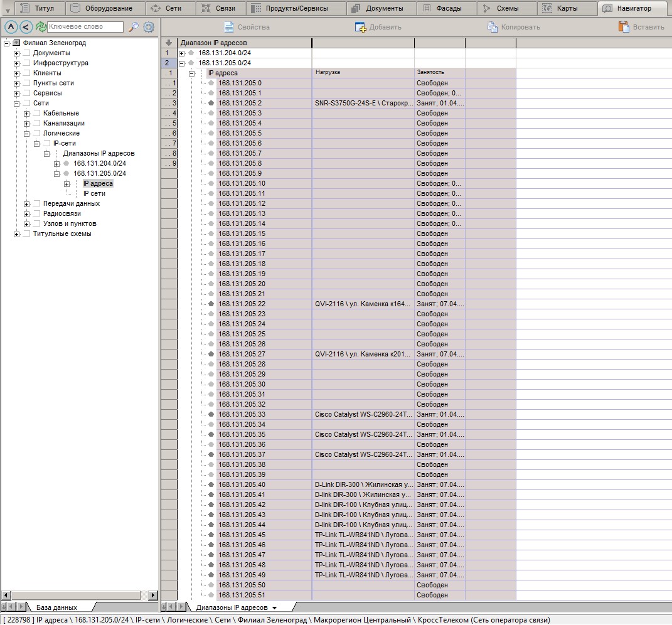Image resolution: width=672 pixels, height=625 pixels.
Task: Click the small triangle left of the Титул tab
Action: coord(8,10)
